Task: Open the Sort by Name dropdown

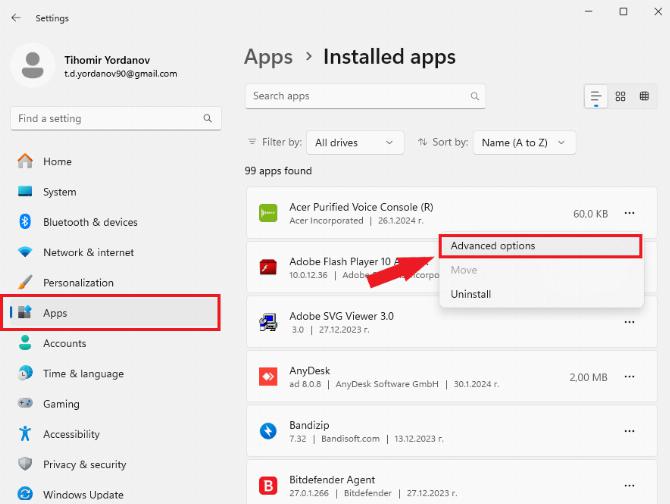Action: (x=524, y=143)
